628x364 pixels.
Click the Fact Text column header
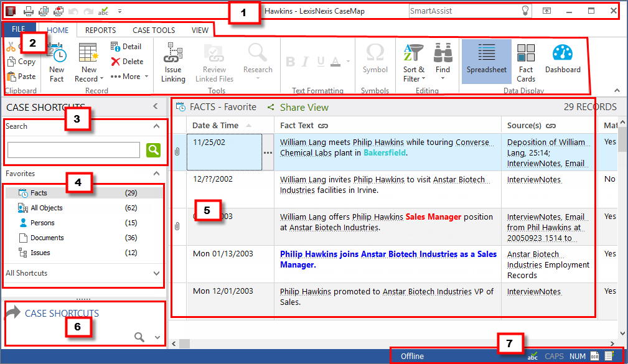tap(388, 125)
